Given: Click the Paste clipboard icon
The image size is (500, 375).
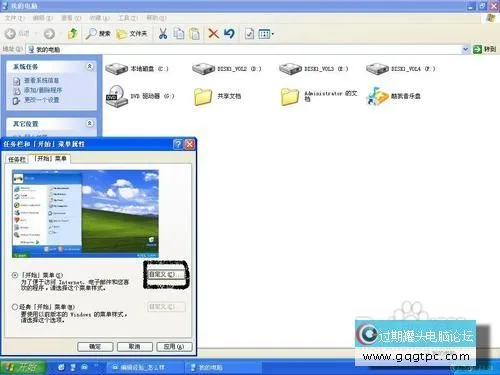Looking at the screenshot, I should pos(195,34).
